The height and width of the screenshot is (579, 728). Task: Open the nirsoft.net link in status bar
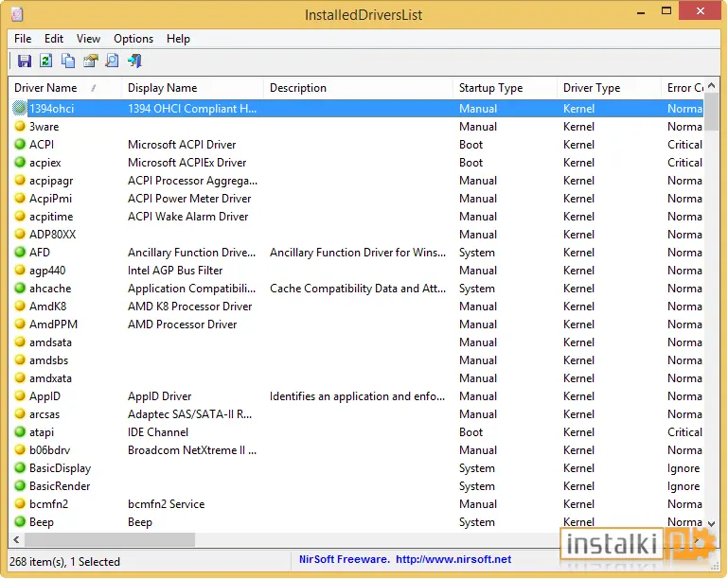click(x=453, y=559)
